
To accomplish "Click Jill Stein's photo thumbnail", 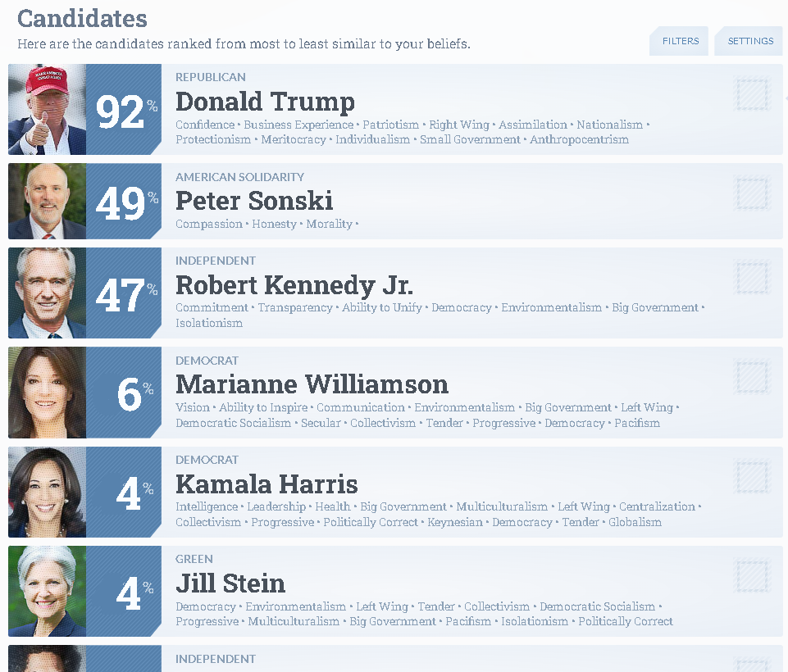I will click(x=48, y=592).
